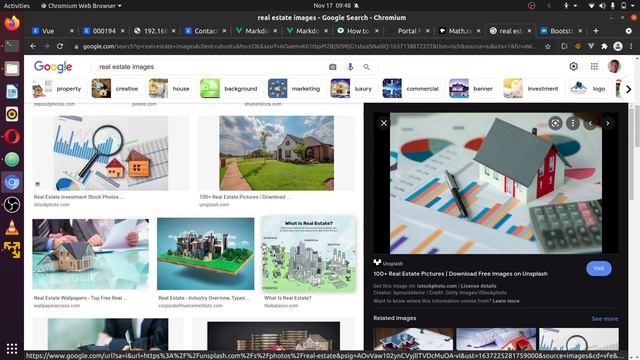640x360 pixels.
Task: Open Google quick settings gear
Action: tap(573, 66)
